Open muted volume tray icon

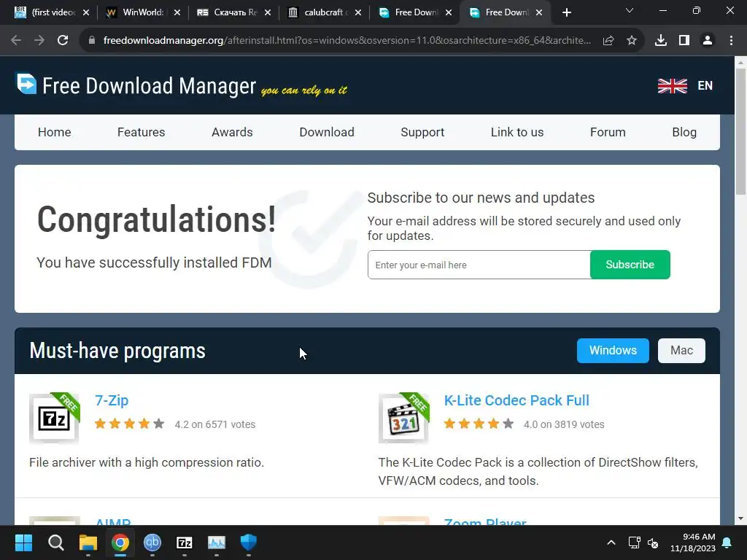[x=653, y=542]
